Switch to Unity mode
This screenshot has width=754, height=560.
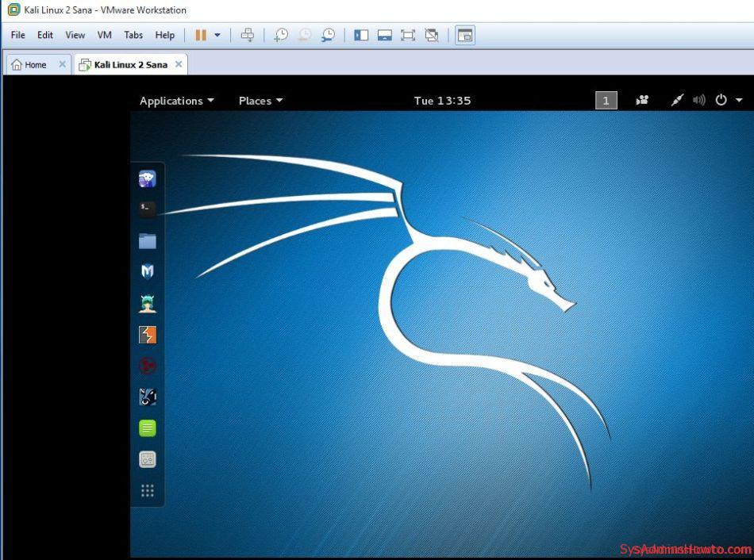(432, 35)
